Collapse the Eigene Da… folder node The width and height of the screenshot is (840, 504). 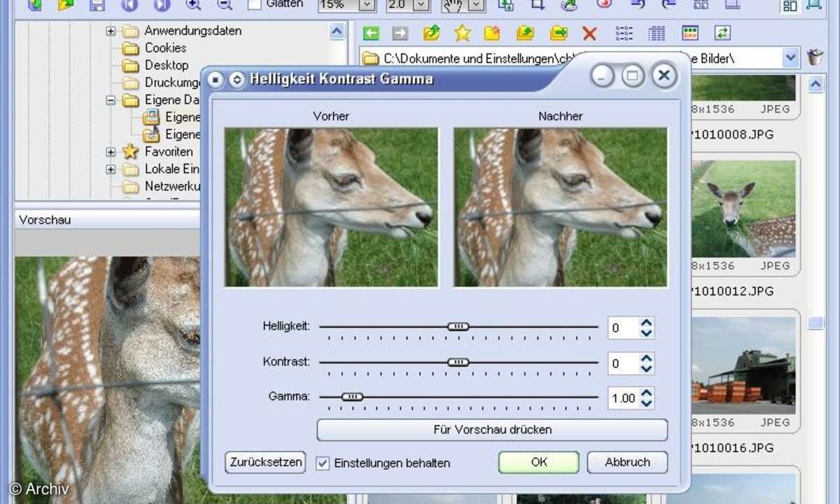[111, 100]
